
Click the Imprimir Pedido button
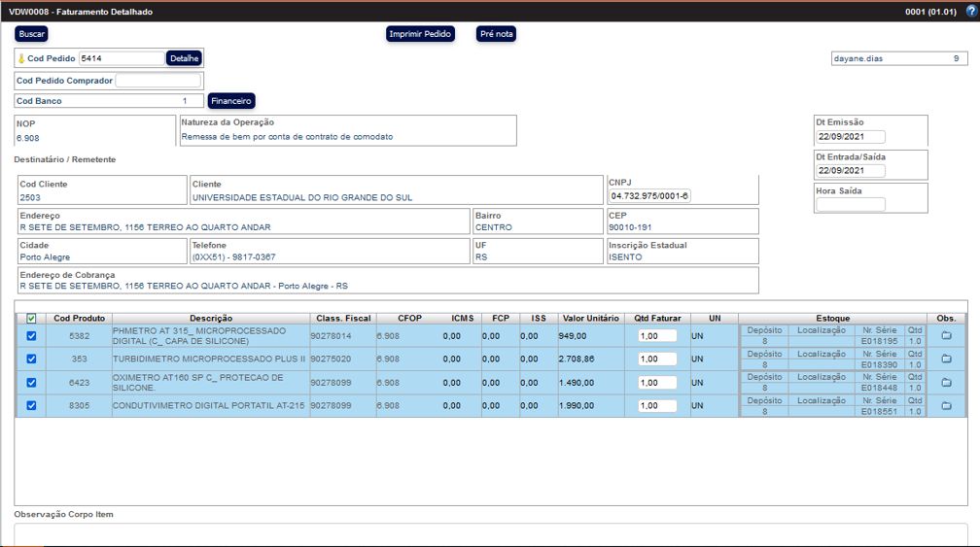(x=420, y=34)
